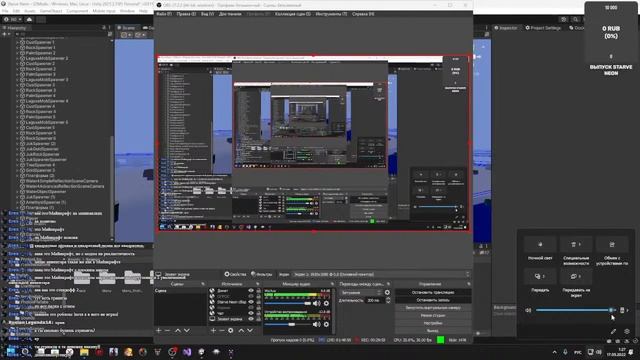
Task: Toggle visibility eye for the Донат source
Action: click(x=251, y=291)
